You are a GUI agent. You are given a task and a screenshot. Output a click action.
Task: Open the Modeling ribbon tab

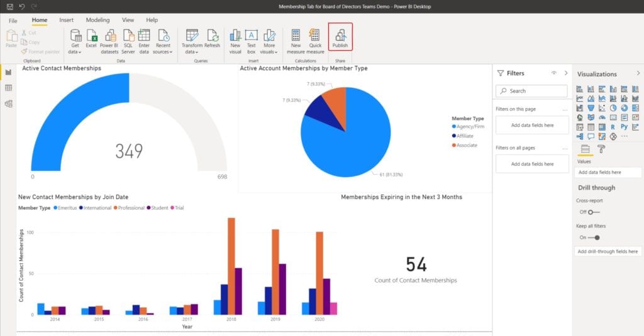pos(97,20)
